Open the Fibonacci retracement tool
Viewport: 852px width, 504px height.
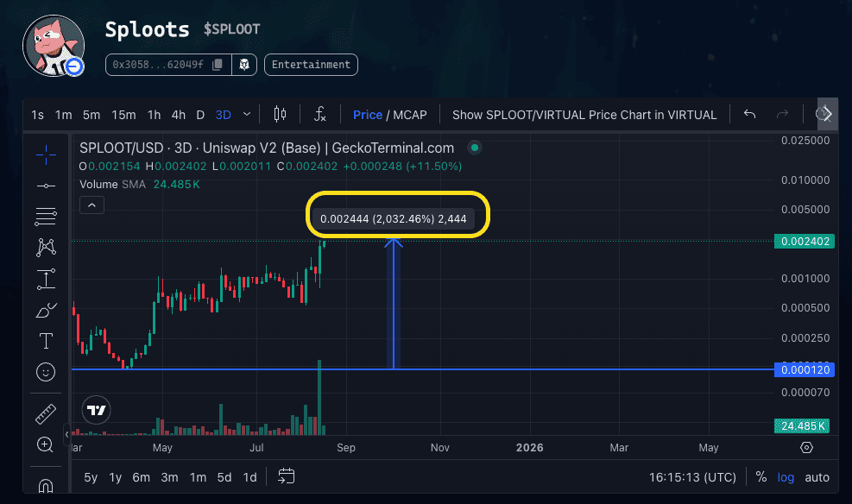[46, 216]
